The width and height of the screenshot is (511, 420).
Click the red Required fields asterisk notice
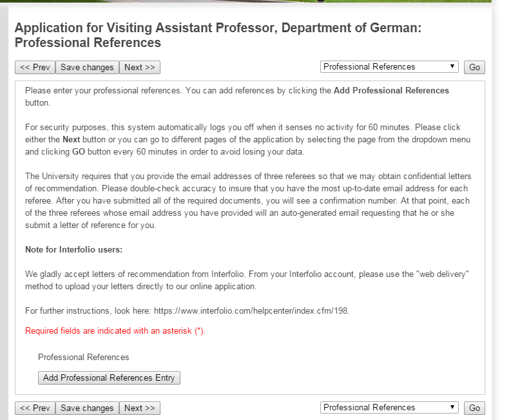[115, 331]
